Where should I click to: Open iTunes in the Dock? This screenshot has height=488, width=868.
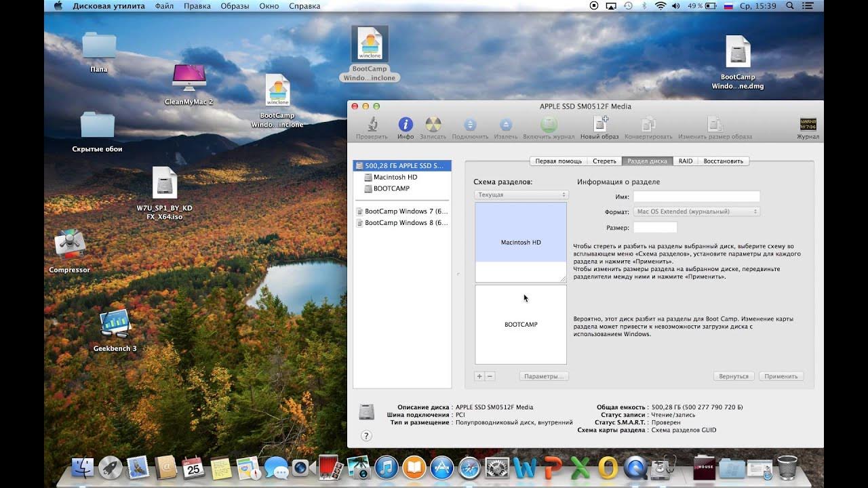(386, 468)
